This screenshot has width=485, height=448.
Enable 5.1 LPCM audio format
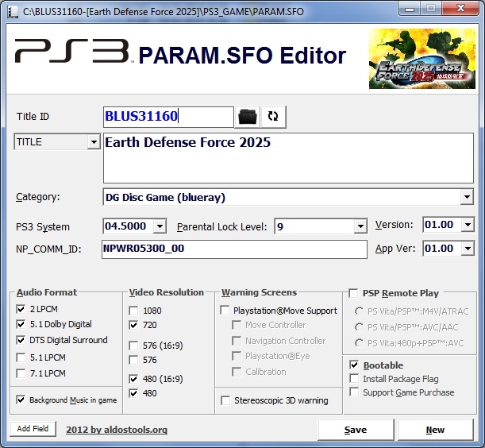coord(21,357)
